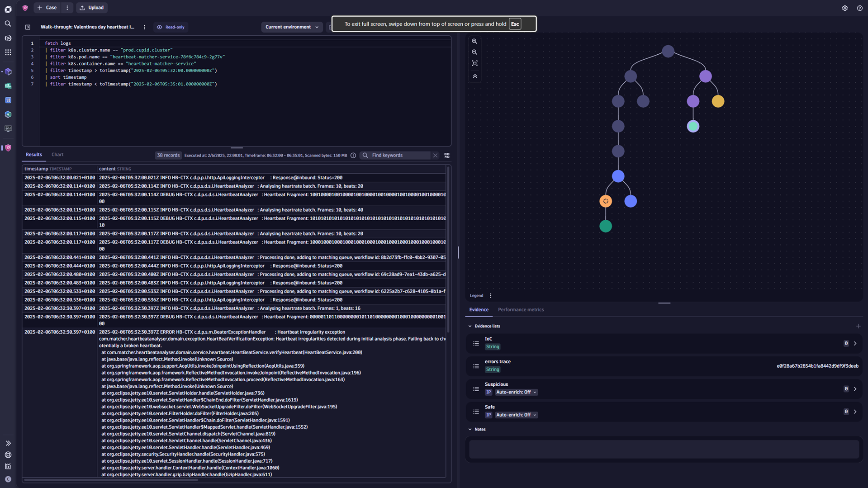Open Auto-enrich dropdown for Suspicious list

[516, 392]
